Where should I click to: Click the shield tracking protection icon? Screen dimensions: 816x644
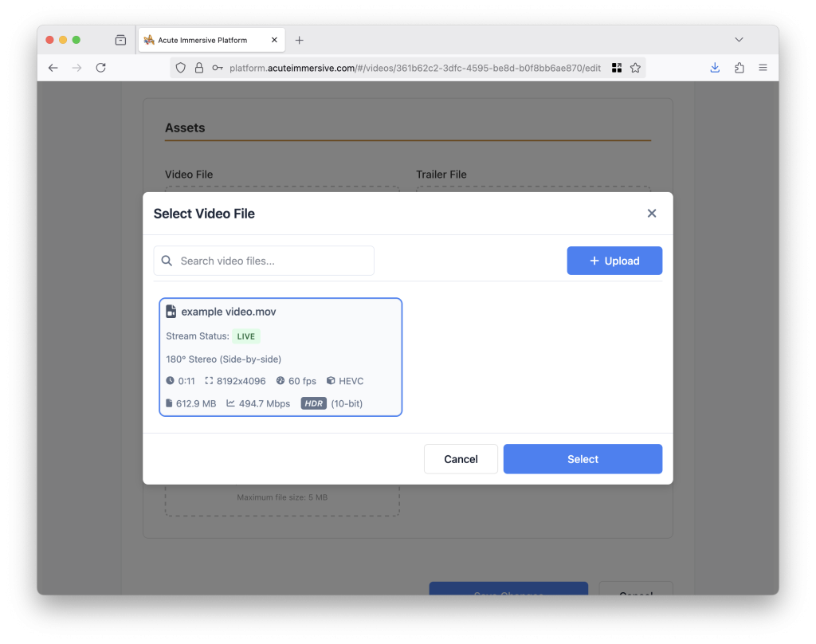tap(181, 68)
